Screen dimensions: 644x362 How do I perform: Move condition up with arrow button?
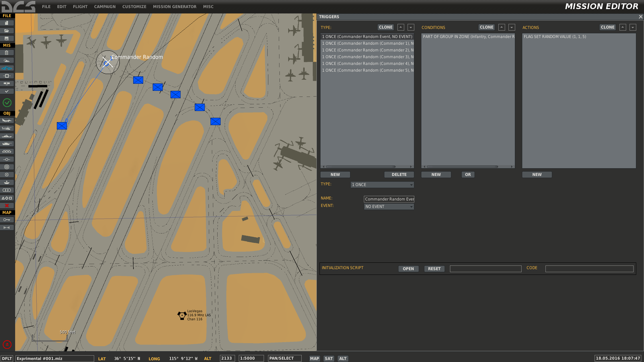pos(502,27)
